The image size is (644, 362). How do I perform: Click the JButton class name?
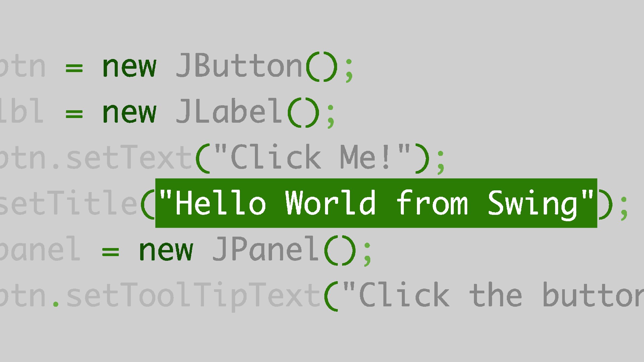click(239, 66)
